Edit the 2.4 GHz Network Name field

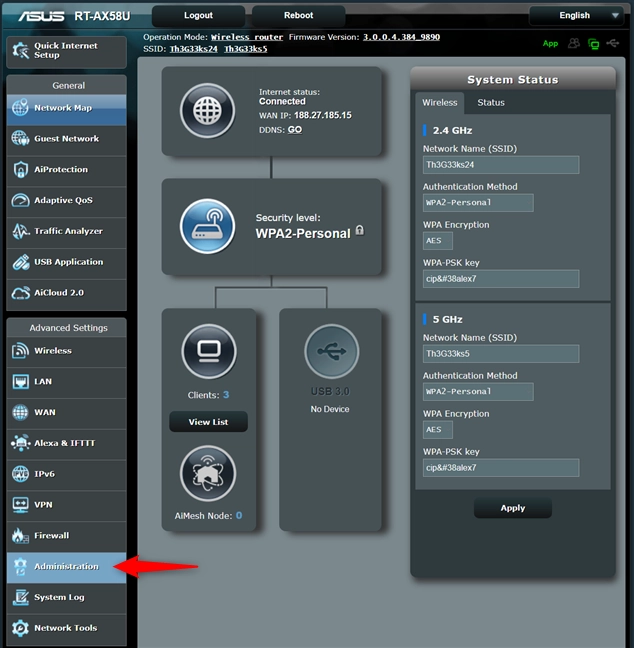point(501,165)
